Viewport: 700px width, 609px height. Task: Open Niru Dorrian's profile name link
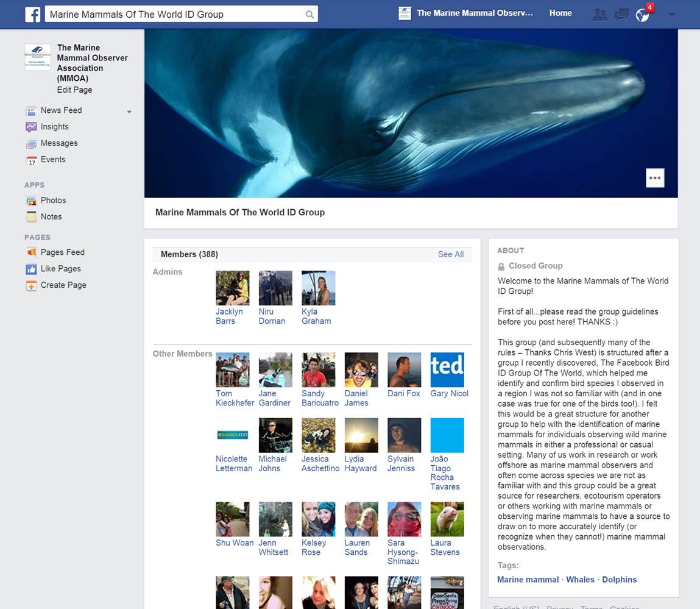tap(272, 316)
